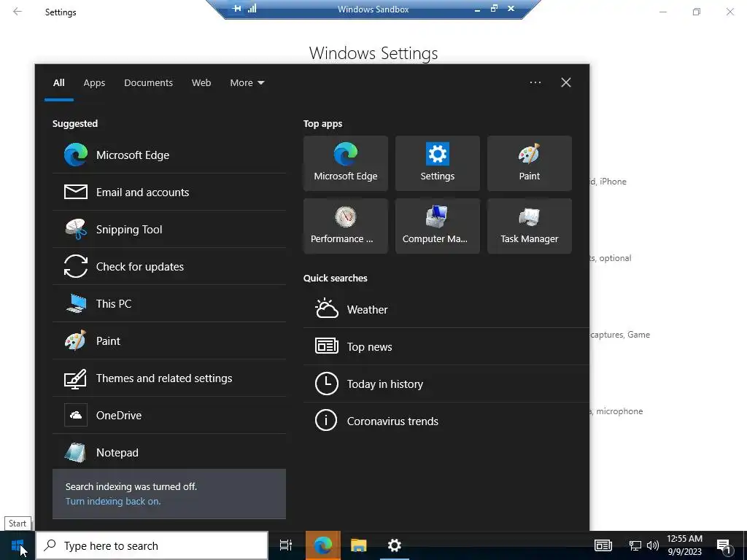Switch to the Web search tab
747x560 pixels.
point(201,83)
